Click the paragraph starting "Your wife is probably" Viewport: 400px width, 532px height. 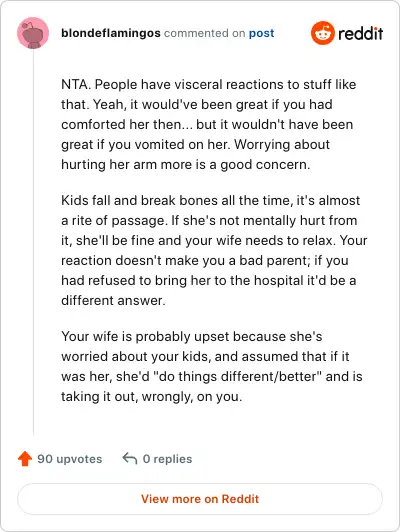click(x=212, y=366)
